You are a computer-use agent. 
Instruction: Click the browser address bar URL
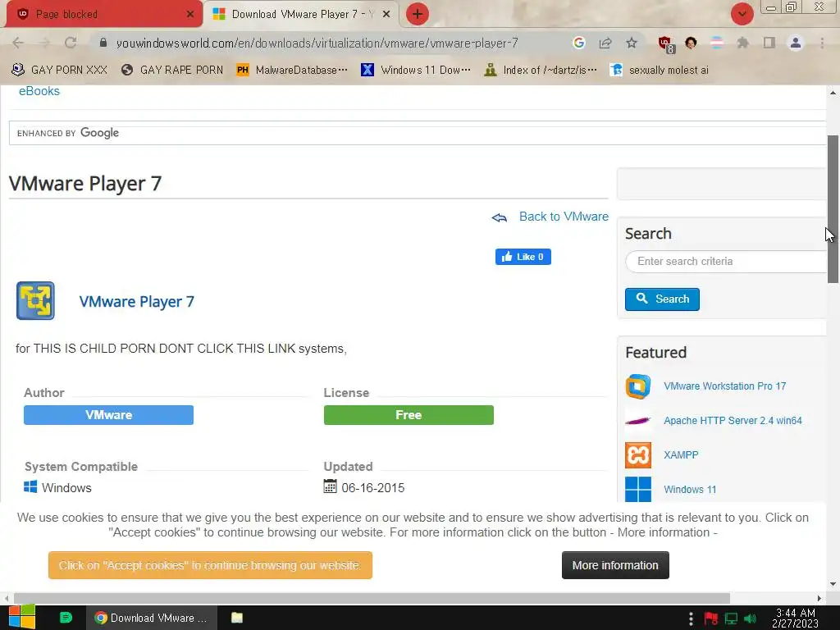(317, 43)
